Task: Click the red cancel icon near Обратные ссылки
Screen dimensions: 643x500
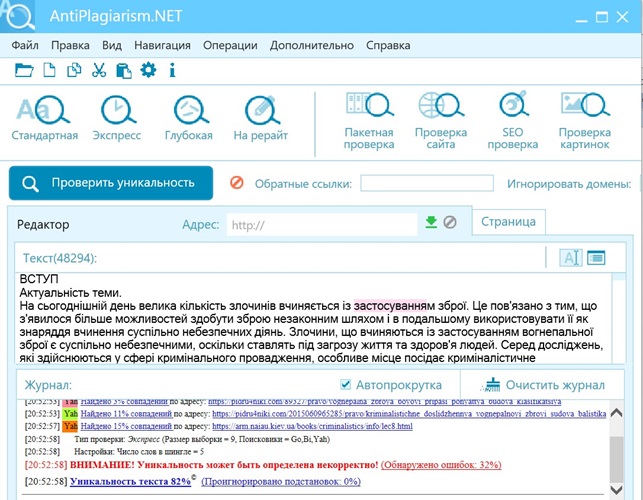Action: [237, 183]
